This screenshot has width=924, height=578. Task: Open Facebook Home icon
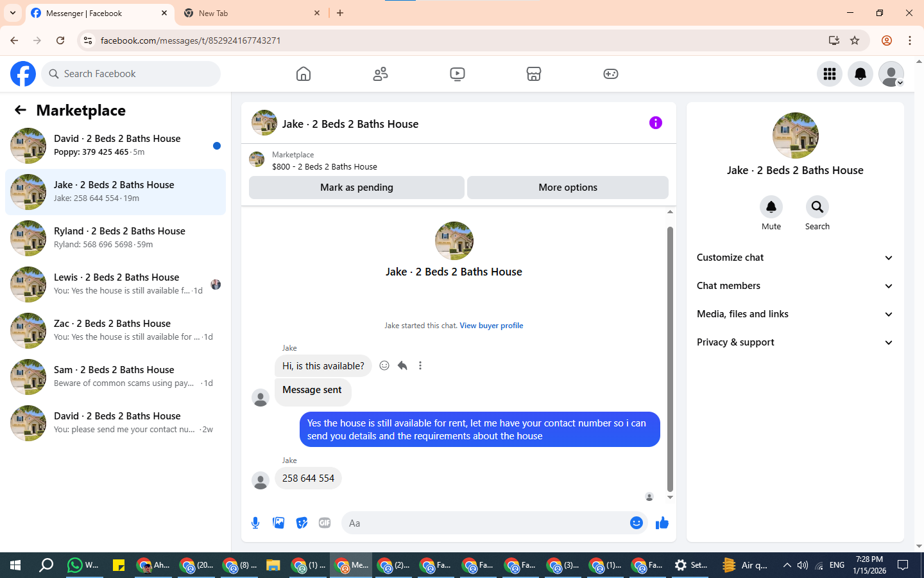tap(304, 74)
